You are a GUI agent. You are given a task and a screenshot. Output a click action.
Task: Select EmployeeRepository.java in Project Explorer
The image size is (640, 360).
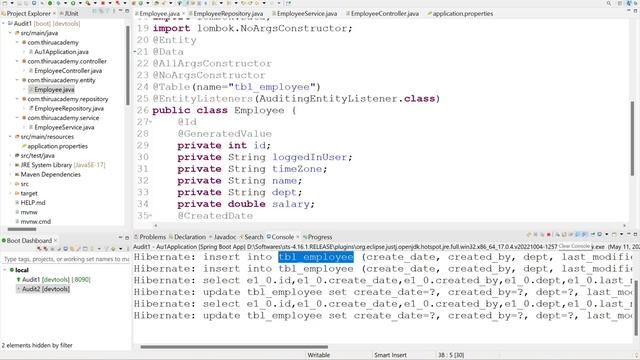(69, 109)
